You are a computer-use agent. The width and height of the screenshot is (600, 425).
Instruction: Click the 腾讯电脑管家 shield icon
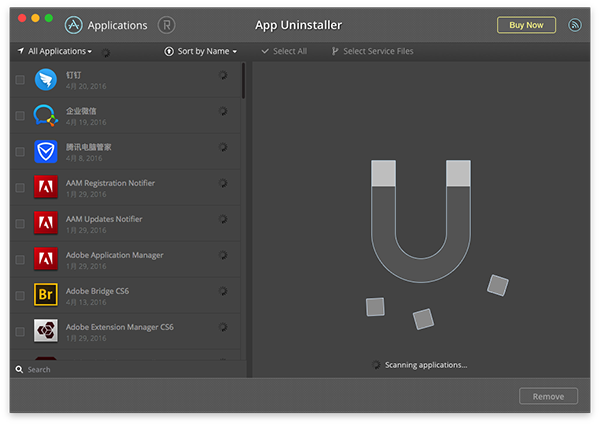click(x=46, y=151)
